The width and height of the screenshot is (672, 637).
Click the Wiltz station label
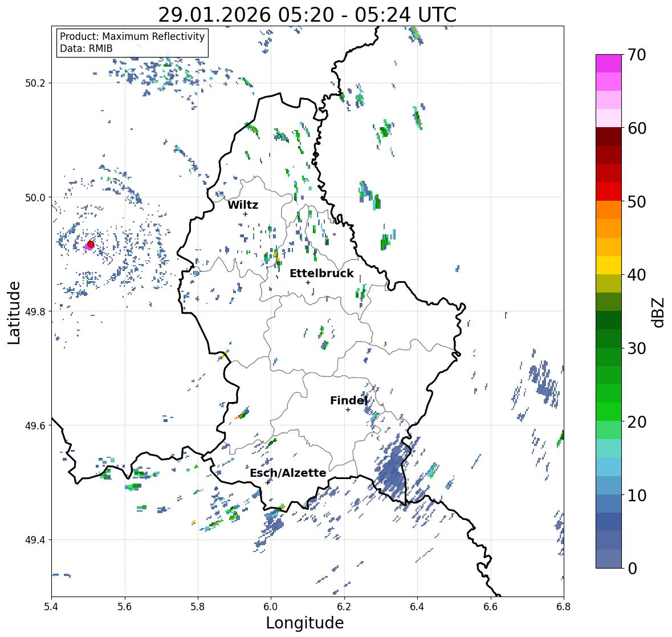click(x=243, y=205)
